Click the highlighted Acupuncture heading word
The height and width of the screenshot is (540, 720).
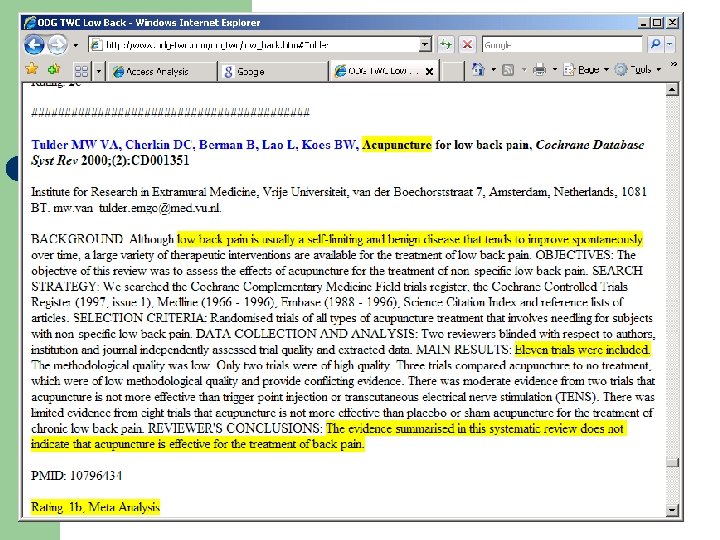click(x=397, y=145)
